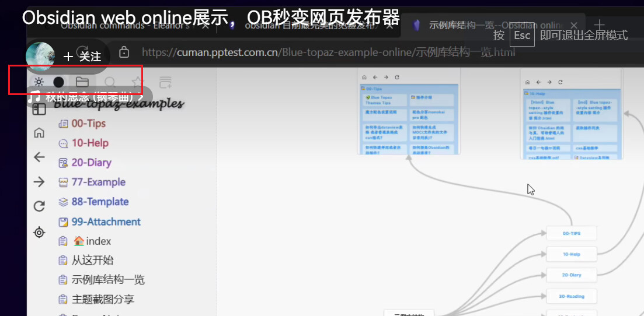This screenshot has height=316, width=644.
Task: Open the 示例库结构一览 note
Action: click(x=108, y=280)
